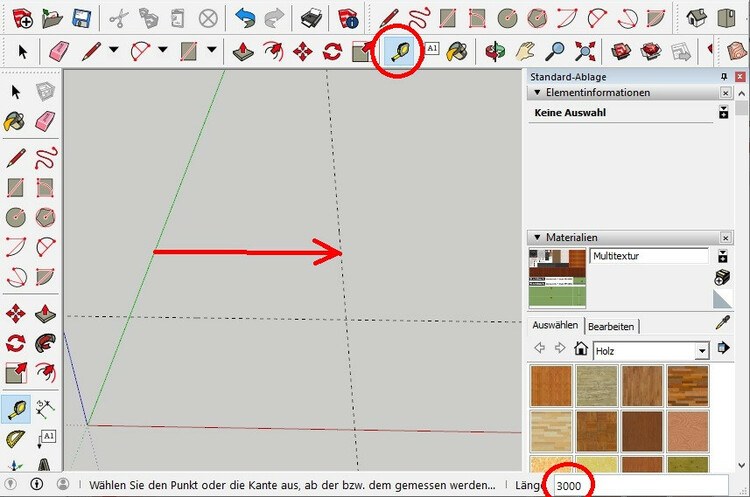
Task: Select the Zoom Extents tool
Action: (585, 51)
